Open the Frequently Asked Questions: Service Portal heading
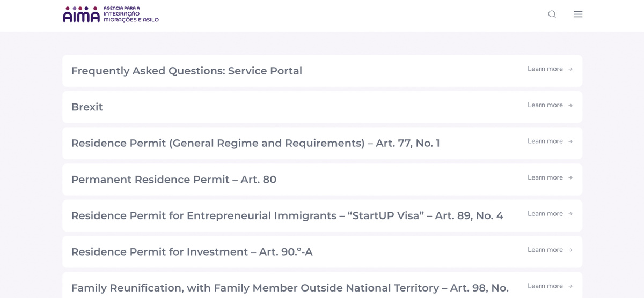This screenshot has height=298, width=644. [x=186, y=71]
